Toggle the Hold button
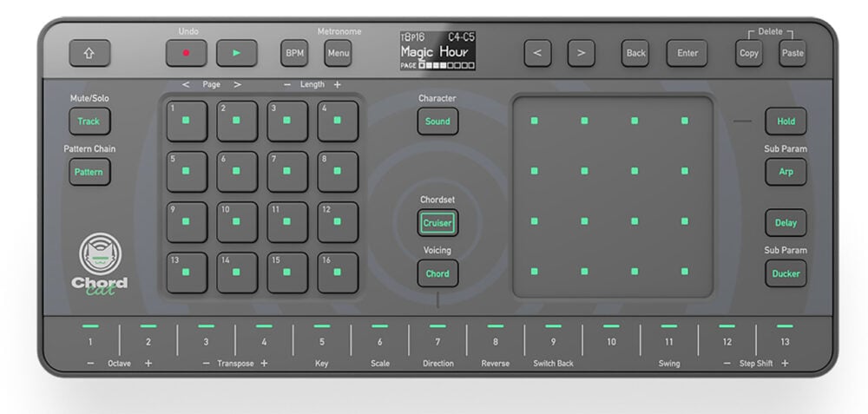 (786, 122)
